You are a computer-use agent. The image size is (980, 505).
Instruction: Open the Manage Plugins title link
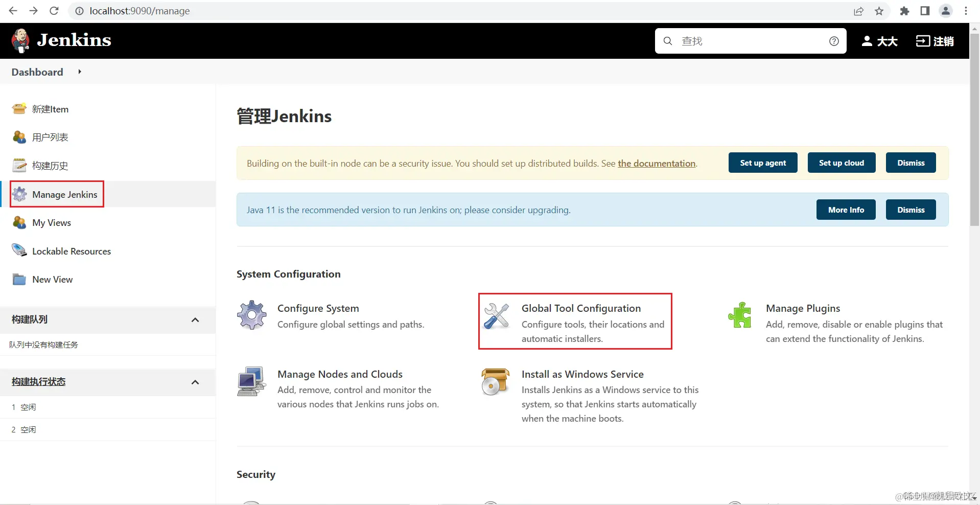click(803, 308)
